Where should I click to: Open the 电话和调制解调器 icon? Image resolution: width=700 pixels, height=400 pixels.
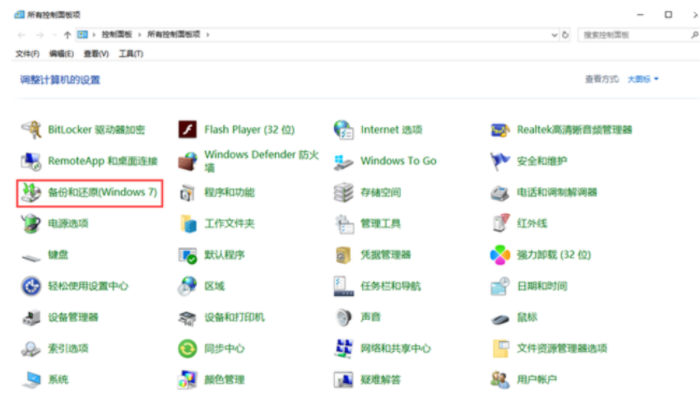click(500, 193)
